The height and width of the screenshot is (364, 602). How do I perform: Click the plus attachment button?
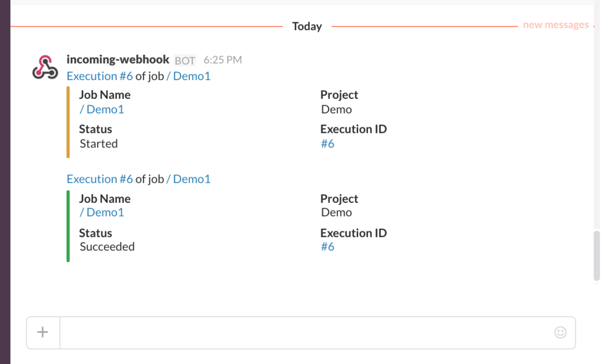(x=43, y=332)
